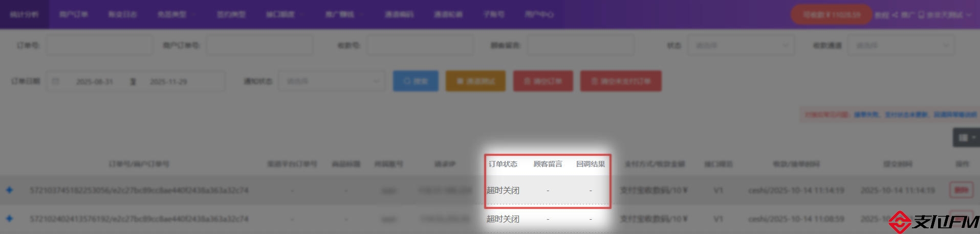Click the wider red clear unpaid orders button
980x234 pixels.
click(620, 81)
